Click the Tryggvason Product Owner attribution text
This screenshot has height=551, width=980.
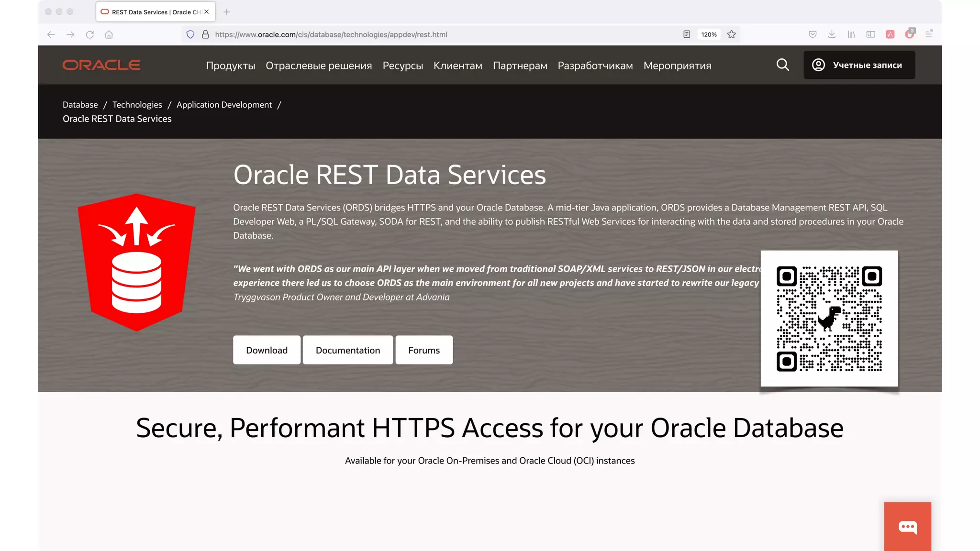pos(342,297)
